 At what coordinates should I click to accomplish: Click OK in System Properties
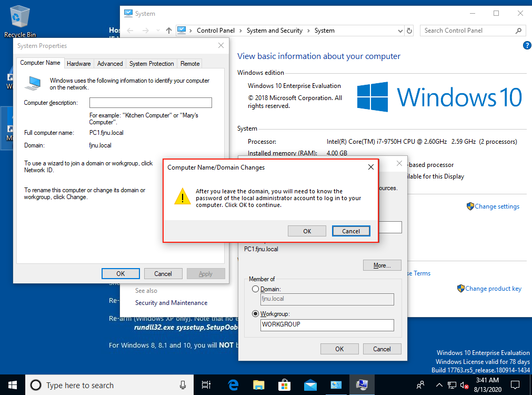click(x=121, y=274)
